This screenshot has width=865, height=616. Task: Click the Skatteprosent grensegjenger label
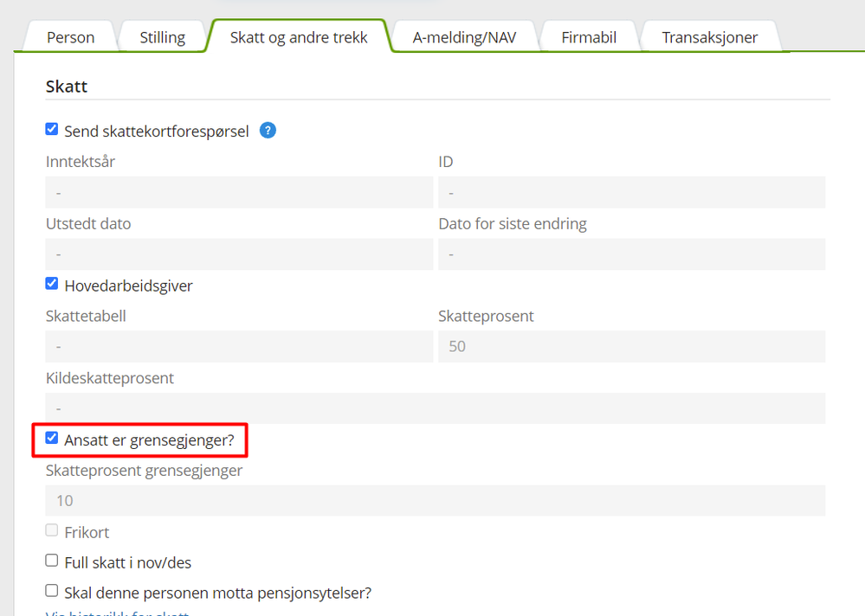click(144, 471)
